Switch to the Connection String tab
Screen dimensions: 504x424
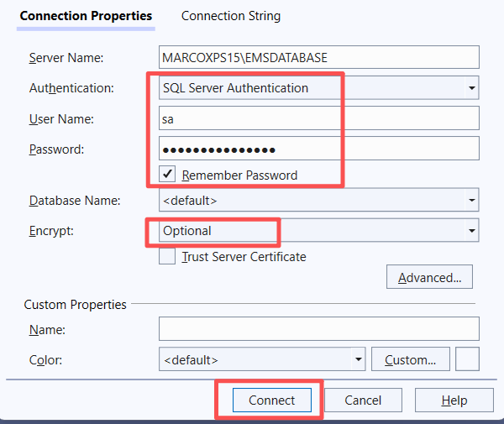(x=231, y=16)
